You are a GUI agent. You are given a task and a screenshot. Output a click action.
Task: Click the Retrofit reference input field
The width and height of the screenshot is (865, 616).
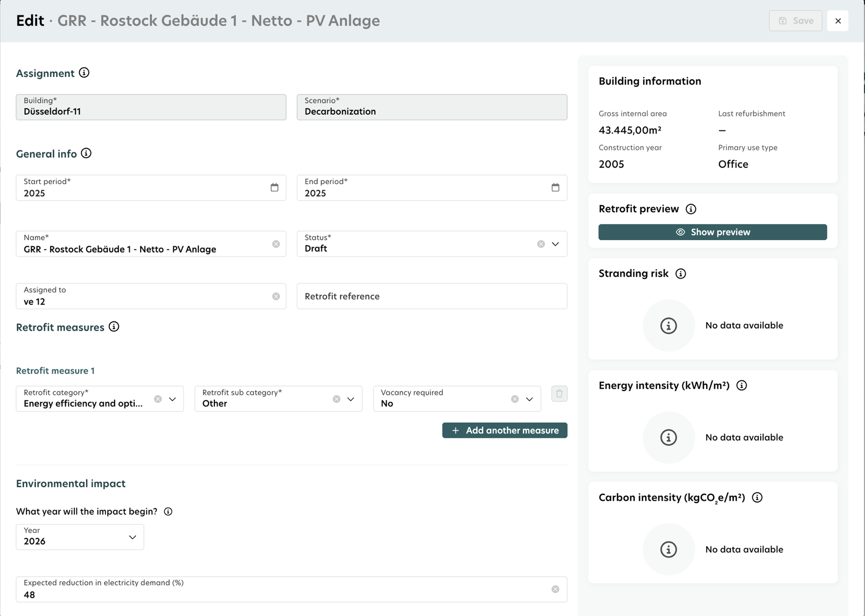click(431, 296)
